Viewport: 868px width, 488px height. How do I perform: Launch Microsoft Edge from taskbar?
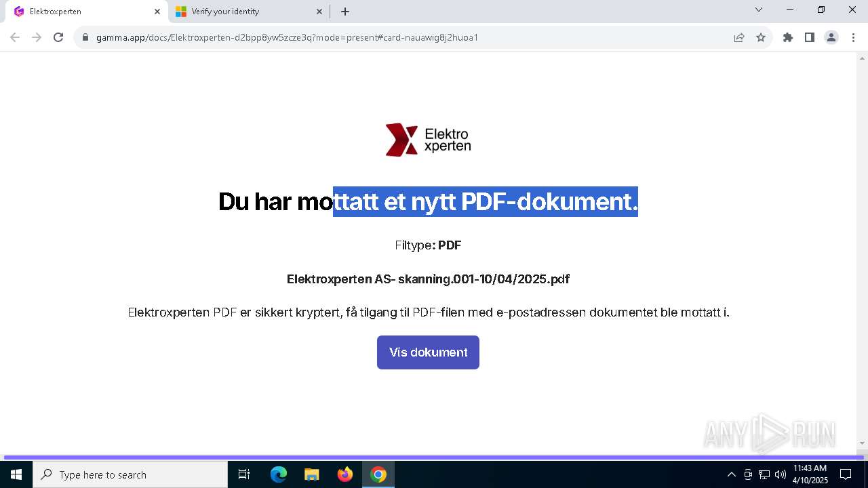click(279, 474)
